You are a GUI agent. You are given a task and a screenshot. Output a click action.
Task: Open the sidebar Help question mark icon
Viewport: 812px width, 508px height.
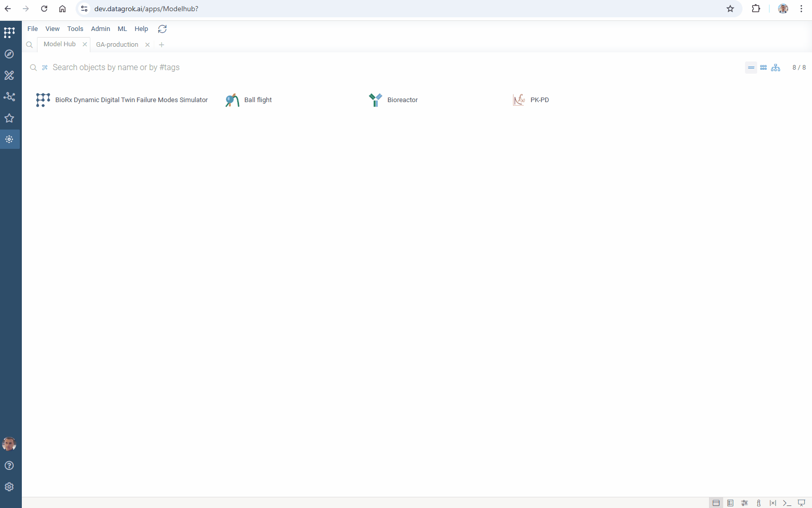(x=9, y=465)
